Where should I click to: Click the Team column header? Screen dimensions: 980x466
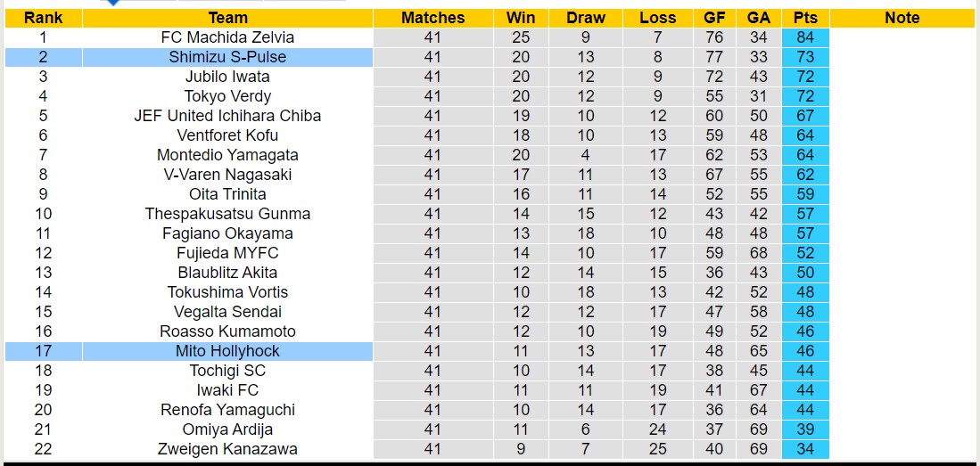pos(227,18)
